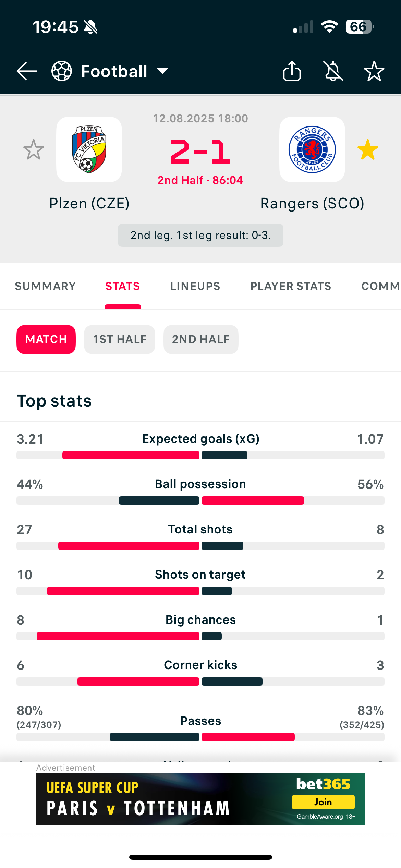Tap the back arrow icon
Viewport: 401px width, 868px height.
click(x=27, y=71)
